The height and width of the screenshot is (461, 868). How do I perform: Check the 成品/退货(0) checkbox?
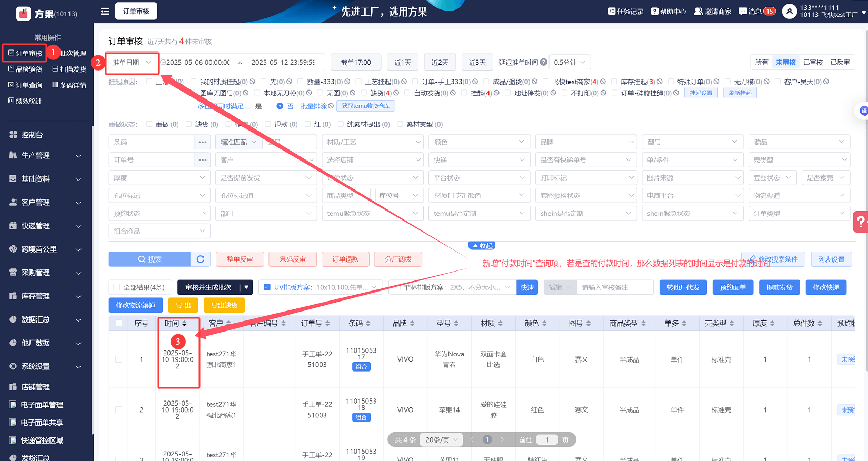pos(486,82)
